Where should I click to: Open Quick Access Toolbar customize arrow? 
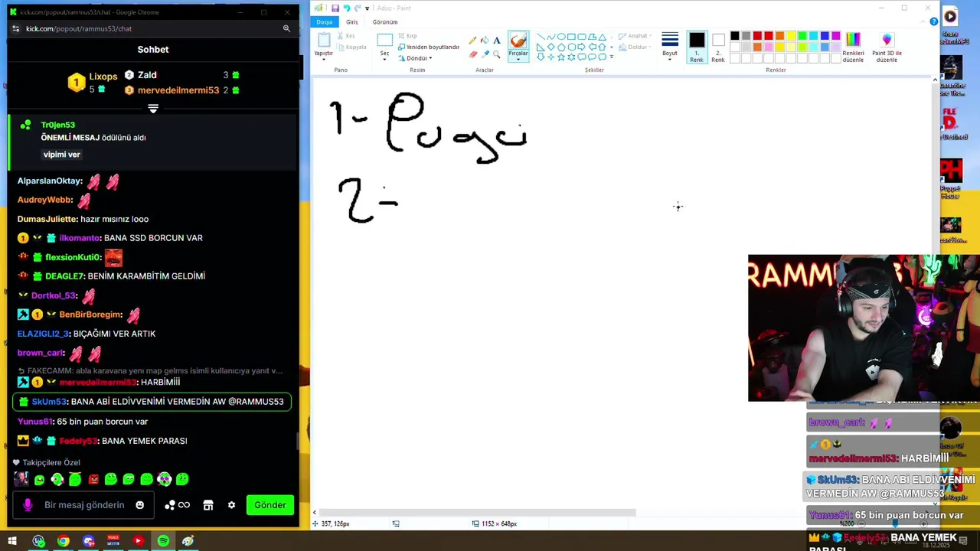(x=367, y=8)
